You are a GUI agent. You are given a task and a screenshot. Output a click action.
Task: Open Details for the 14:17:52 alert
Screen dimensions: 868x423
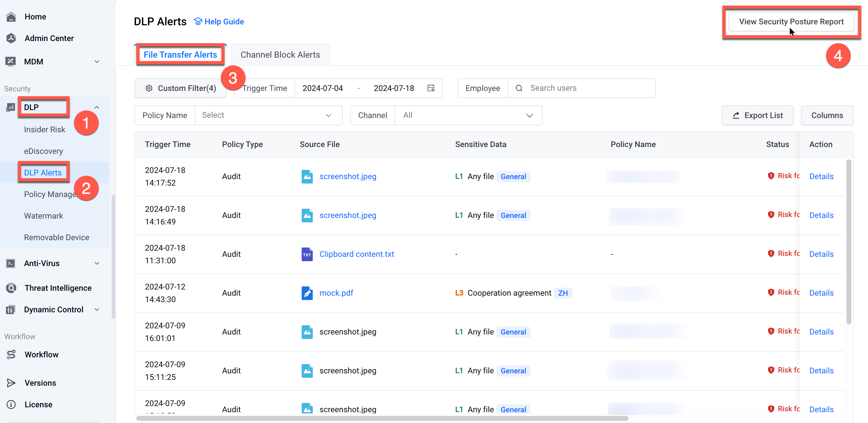click(x=821, y=176)
